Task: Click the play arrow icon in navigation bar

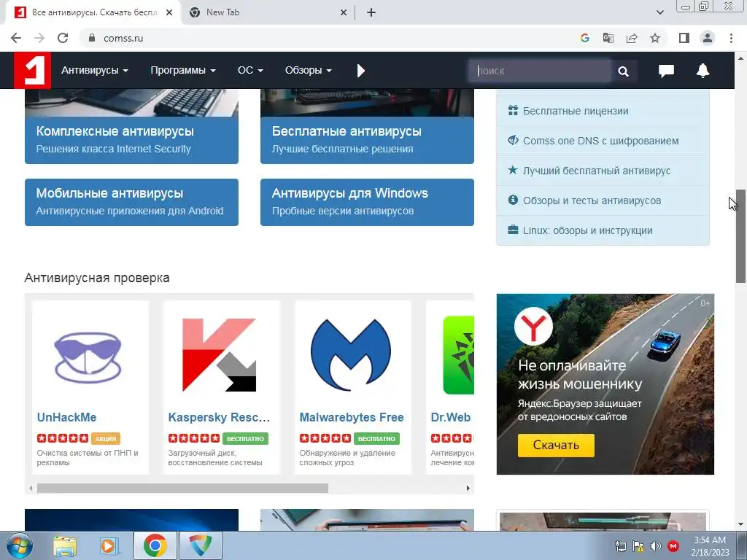Action: point(360,71)
